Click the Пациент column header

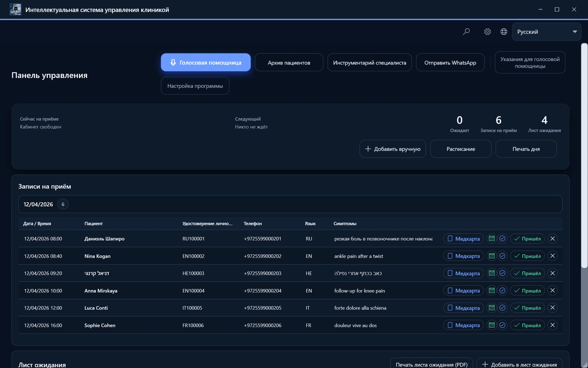(94, 223)
